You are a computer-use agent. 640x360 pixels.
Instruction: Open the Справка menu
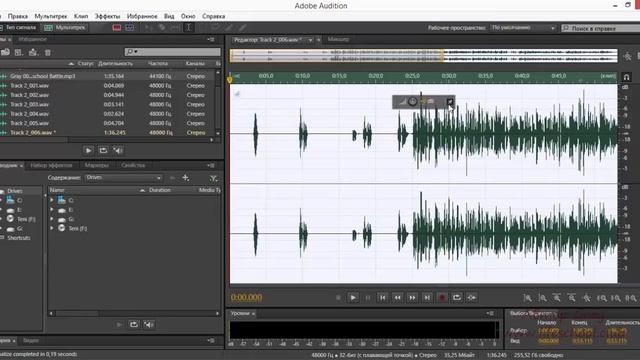pyautogui.click(x=213, y=16)
